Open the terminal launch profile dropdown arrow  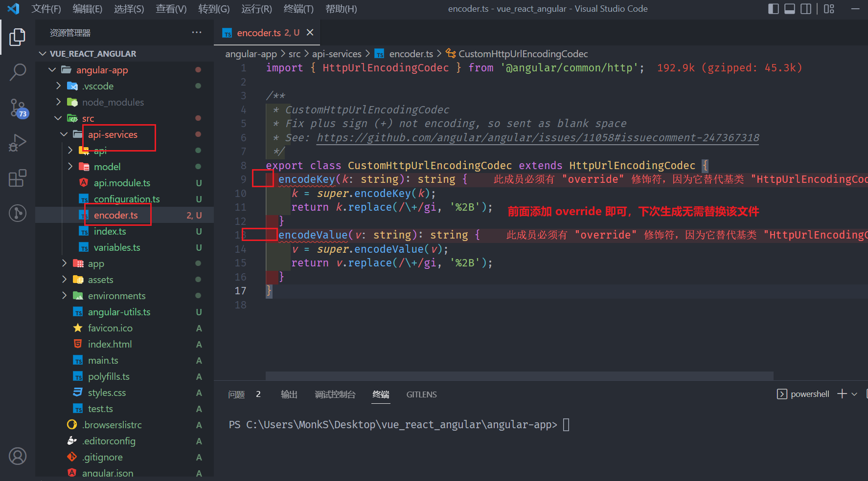(854, 394)
